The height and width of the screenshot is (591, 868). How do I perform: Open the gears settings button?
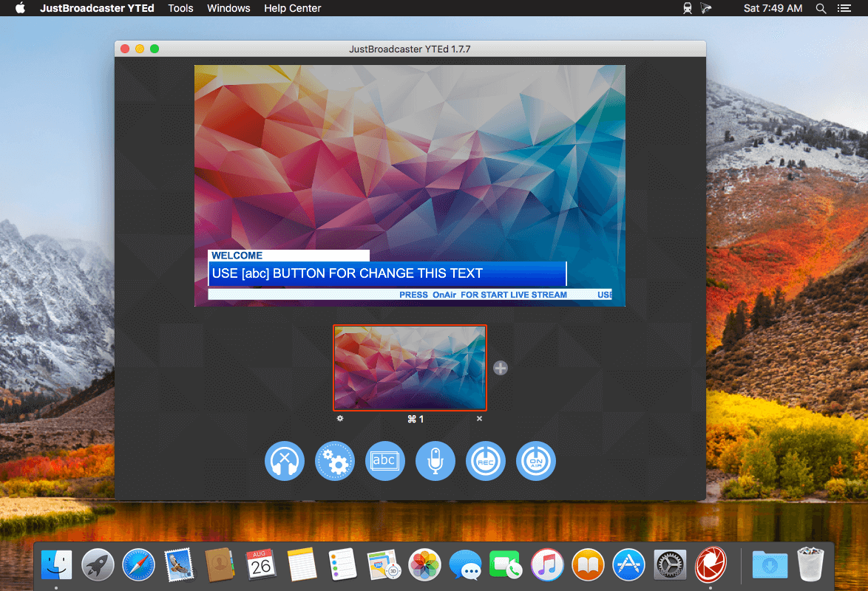[335, 461]
